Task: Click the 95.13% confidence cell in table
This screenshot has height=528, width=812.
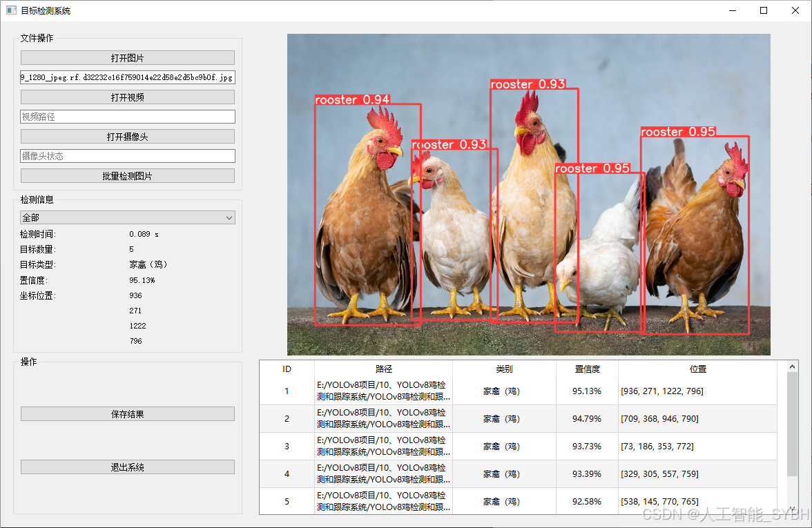Action: tap(587, 391)
